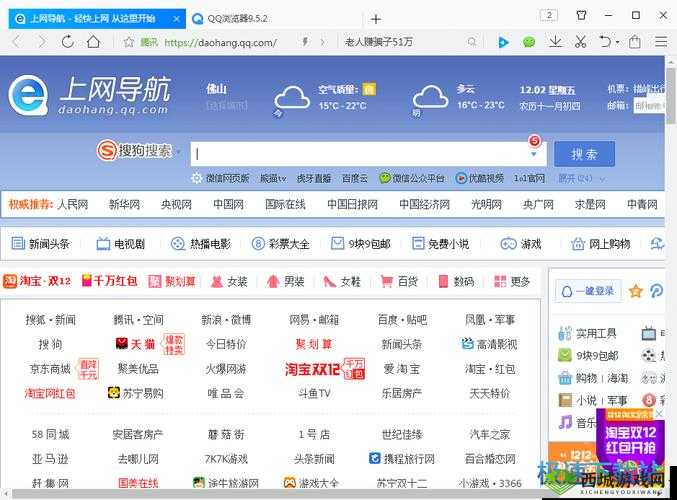
Task: Bookmark the page with the star icon
Action: point(129,42)
